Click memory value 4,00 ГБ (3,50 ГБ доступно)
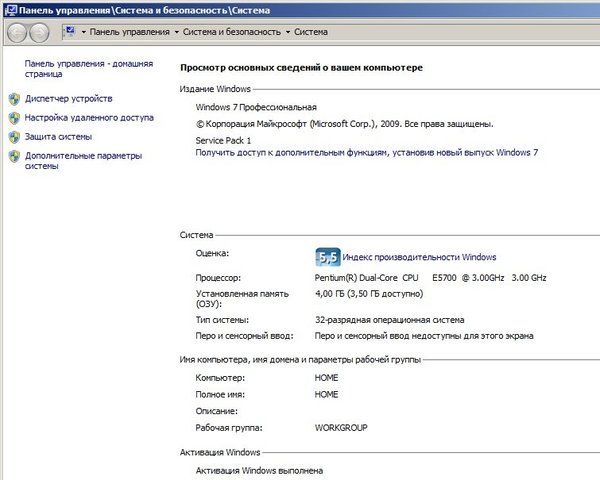 (x=369, y=294)
